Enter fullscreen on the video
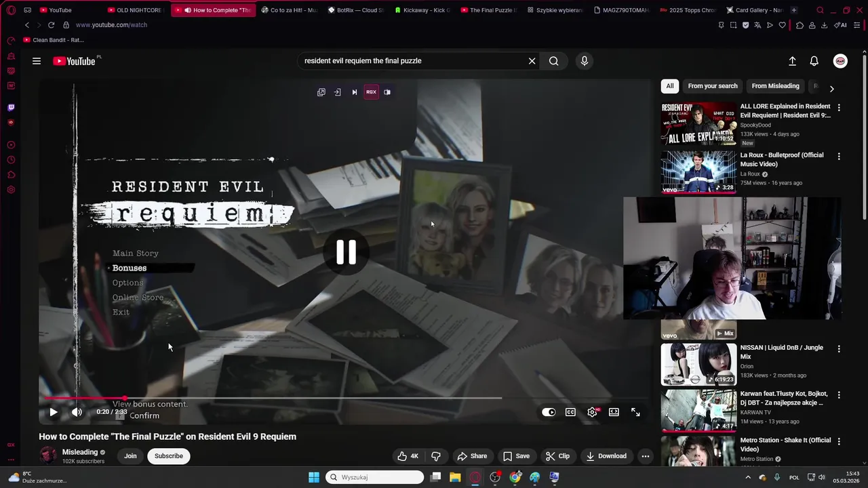 [635, 412]
